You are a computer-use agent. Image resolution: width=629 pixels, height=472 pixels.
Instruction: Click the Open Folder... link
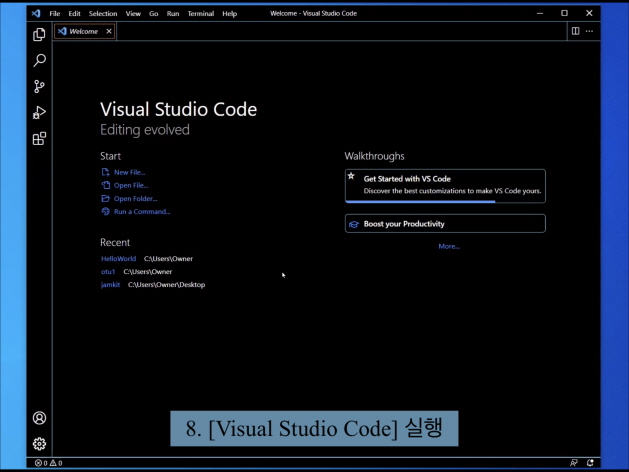(x=135, y=199)
